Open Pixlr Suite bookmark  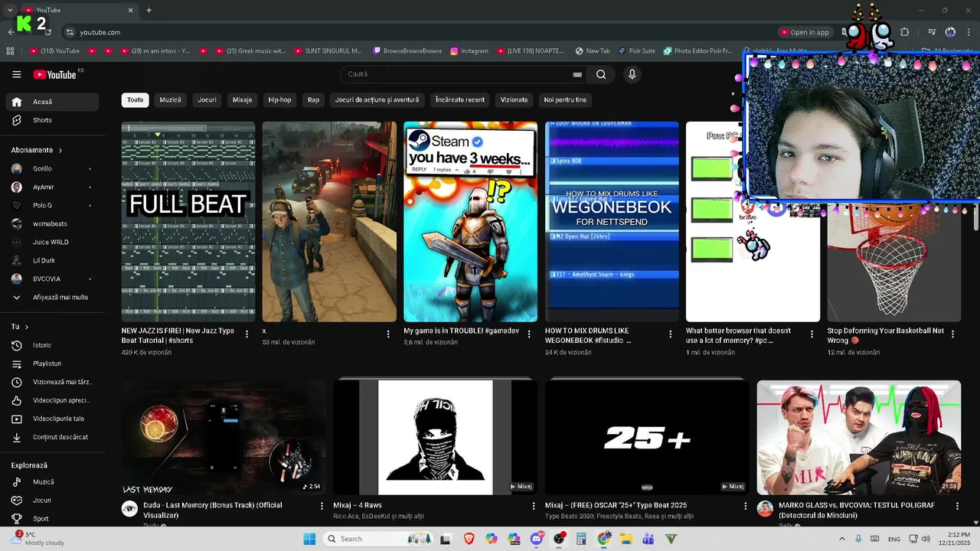[637, 51]
